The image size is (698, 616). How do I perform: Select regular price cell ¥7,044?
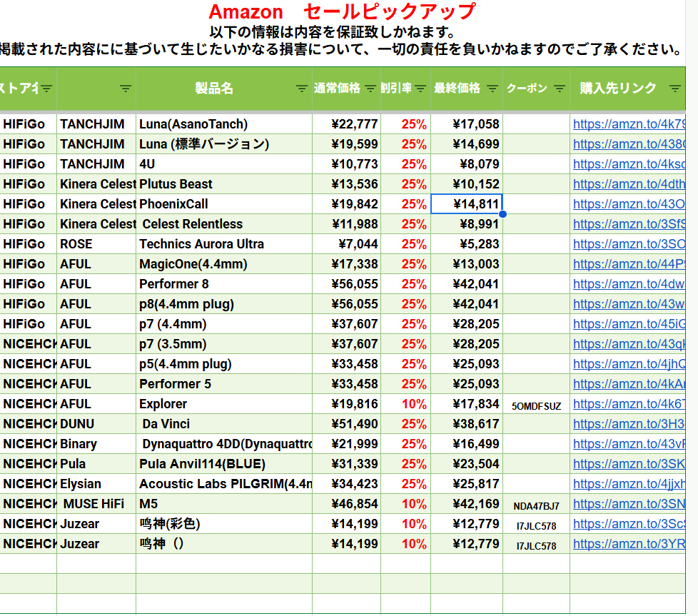[346, 244]
